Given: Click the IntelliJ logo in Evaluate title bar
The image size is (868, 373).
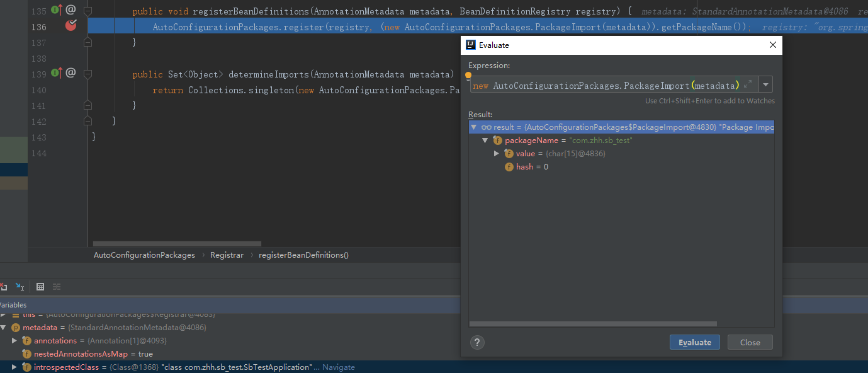Looking at the screenshot, I should coord(470,45).
